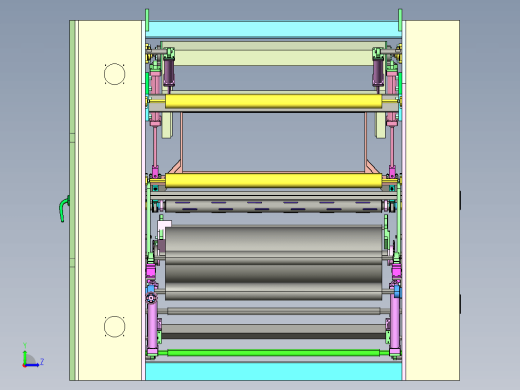Screen dimensions: 520x390
Task: Select the upper circular hole on left panel
Action: click(x=114, y=74)
